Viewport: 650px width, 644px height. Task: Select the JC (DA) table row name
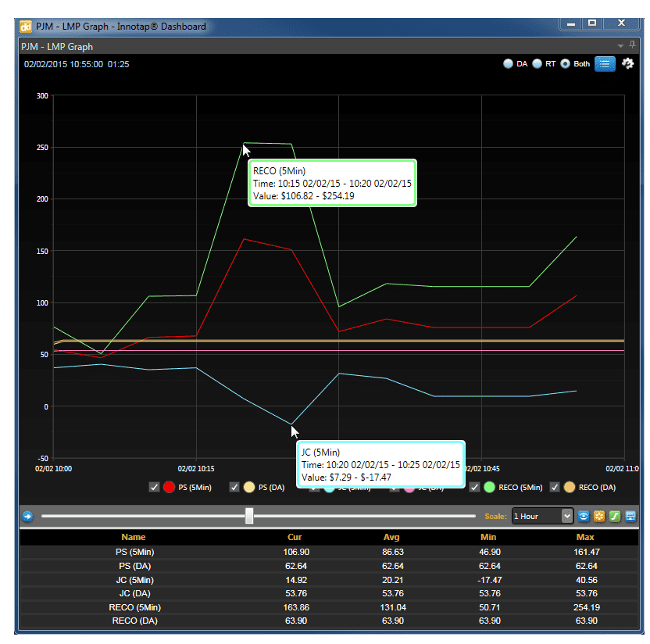coord(134,593)
